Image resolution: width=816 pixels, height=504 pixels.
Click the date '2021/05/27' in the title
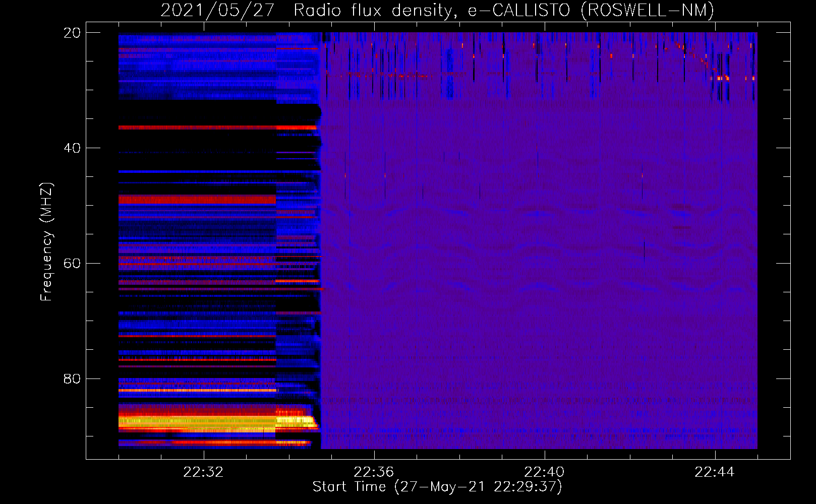point(217,10)
